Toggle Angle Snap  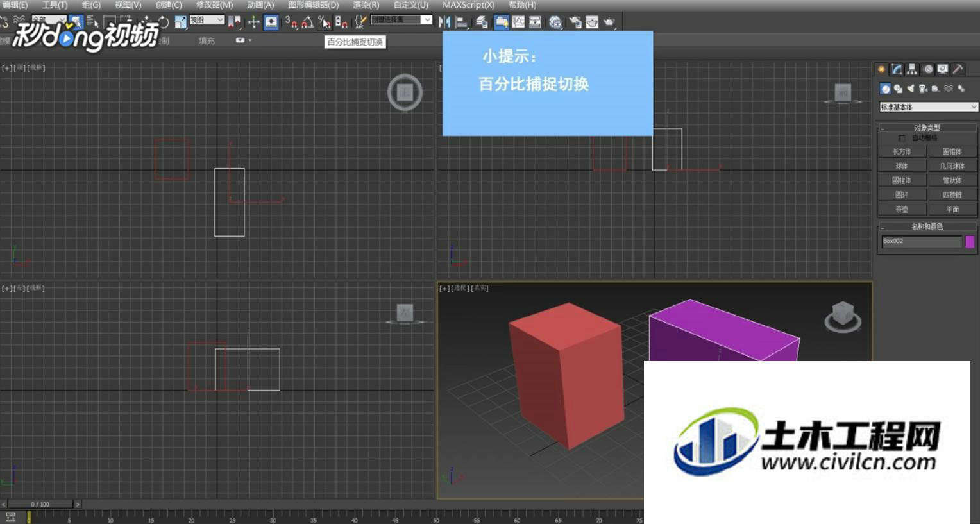[x=308, y=22]
